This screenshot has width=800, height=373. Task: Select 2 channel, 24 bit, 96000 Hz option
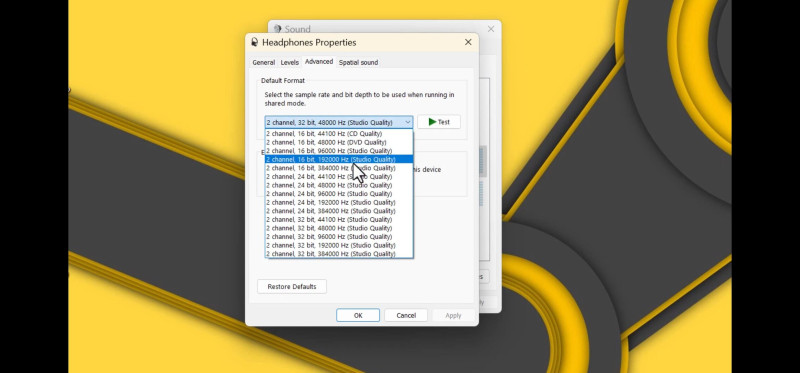coord(339,194)
